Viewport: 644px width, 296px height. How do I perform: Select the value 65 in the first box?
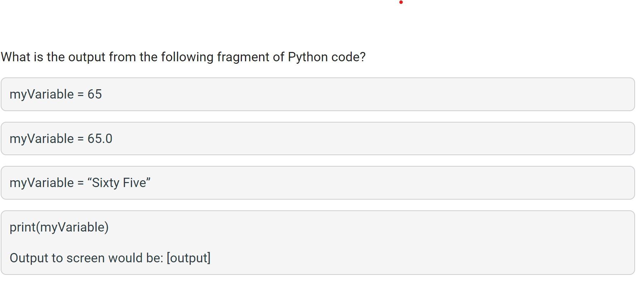pyautogui.click(x=95, y=94)
